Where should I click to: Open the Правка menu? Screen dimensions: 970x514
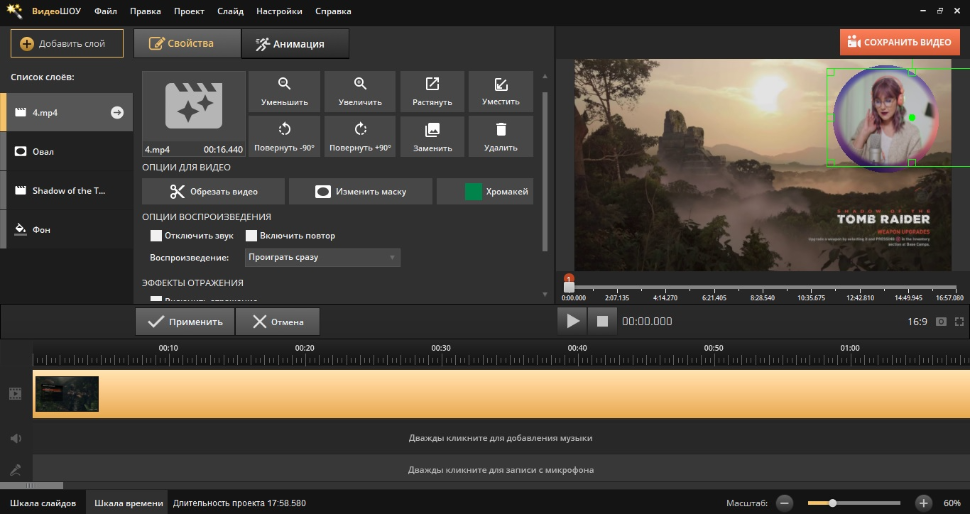[145, 11]
